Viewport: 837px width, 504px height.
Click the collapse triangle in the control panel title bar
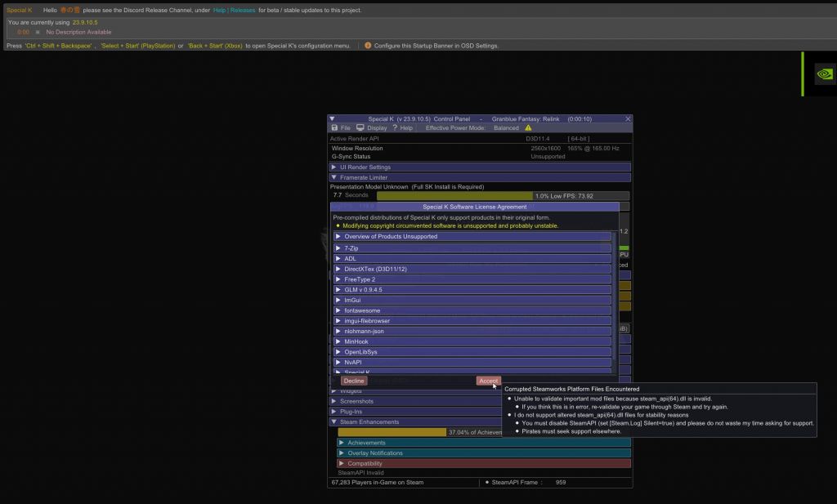pos(333,119)
